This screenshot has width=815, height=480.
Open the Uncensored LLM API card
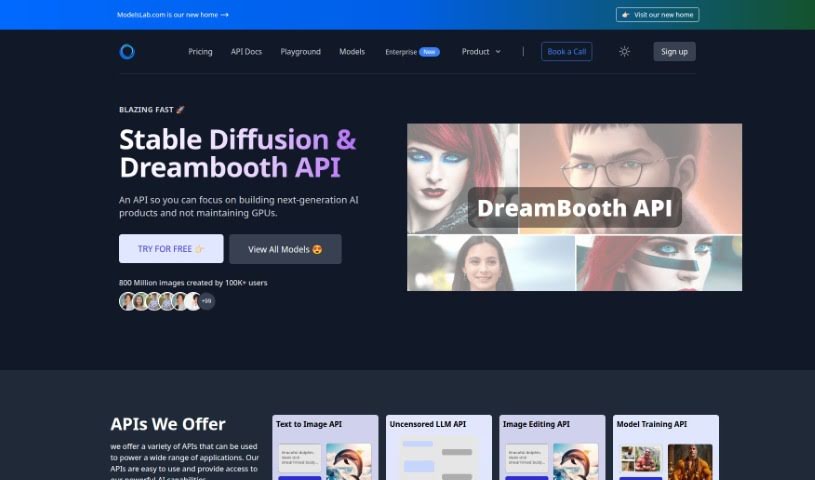[x=439, y=447]
